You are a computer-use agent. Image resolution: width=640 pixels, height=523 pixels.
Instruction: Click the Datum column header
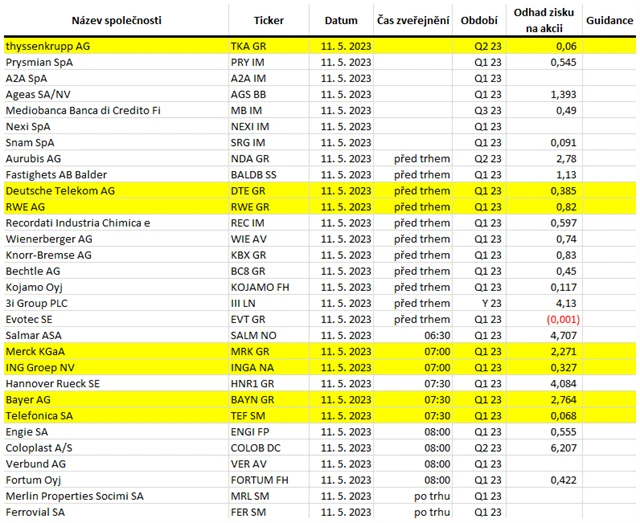coord(341,19)
